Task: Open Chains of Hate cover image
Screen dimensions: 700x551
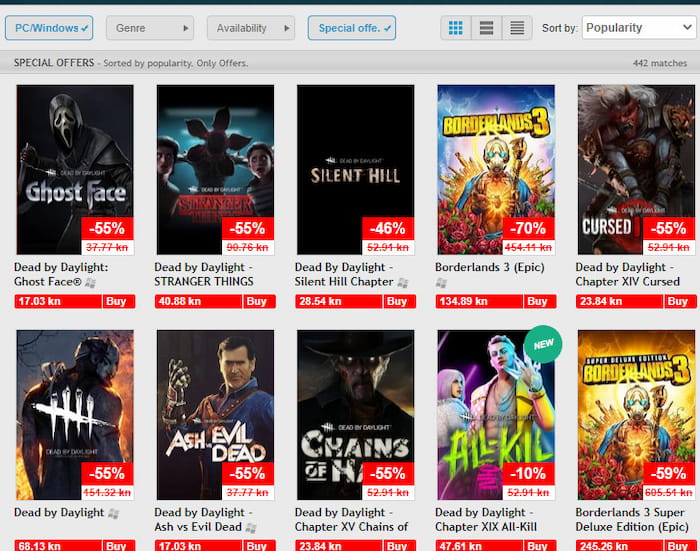Action: point(355,415)
